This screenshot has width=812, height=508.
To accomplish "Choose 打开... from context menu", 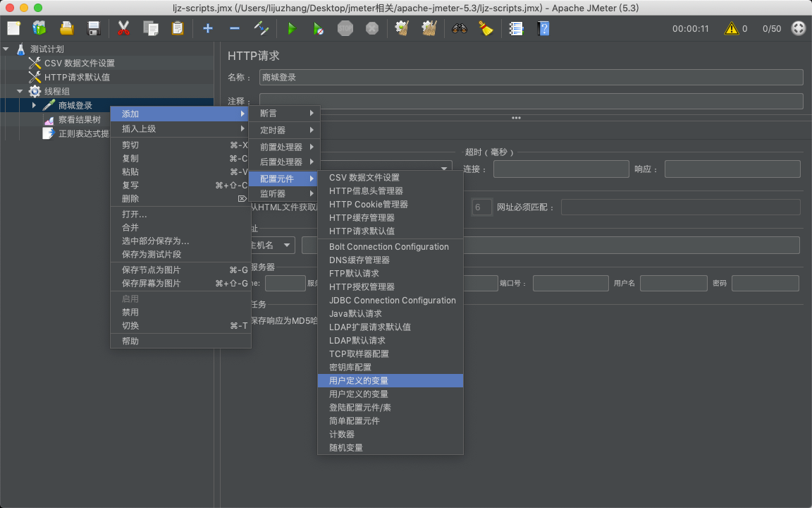I will [x=180, y=214].
